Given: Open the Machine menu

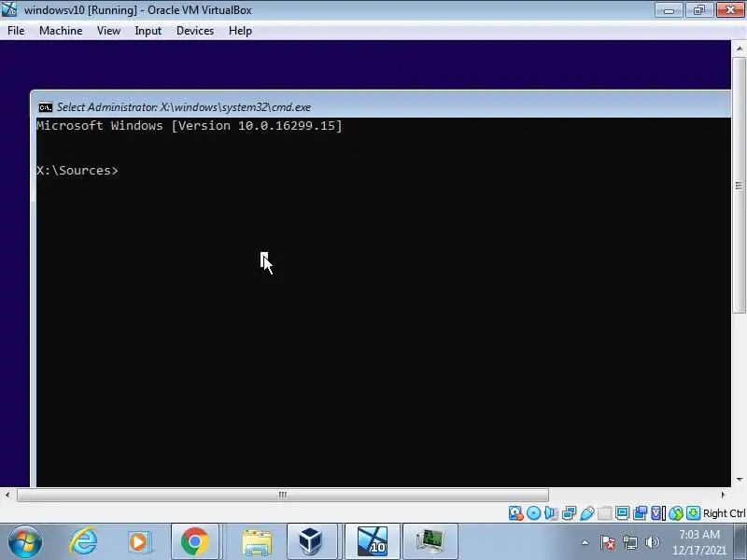Looking at the screenshot, I should 61,31.
